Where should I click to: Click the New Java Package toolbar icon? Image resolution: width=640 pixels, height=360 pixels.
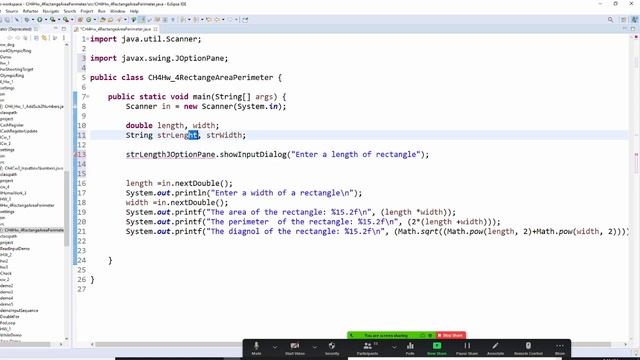click(x=80, y=20)
